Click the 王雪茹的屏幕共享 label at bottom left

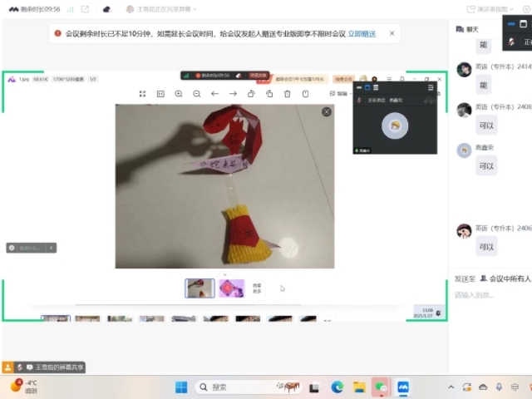59,367
